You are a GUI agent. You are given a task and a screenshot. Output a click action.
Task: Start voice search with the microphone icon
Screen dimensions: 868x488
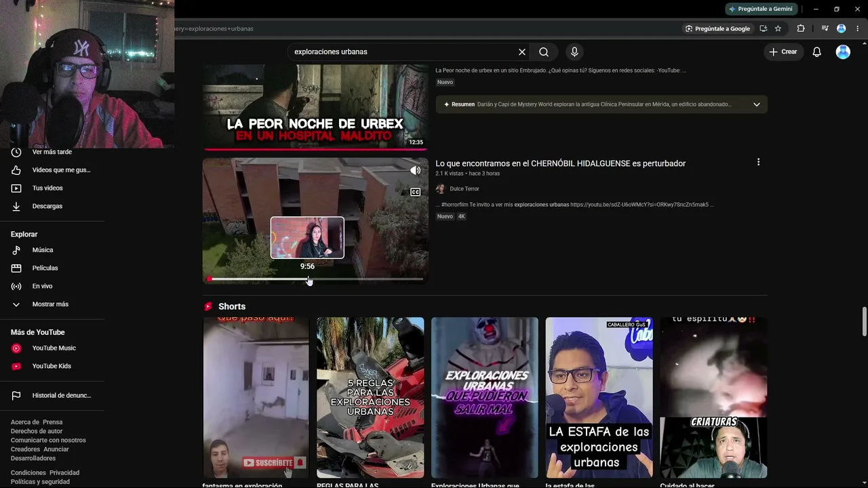[x=574, y=52]
